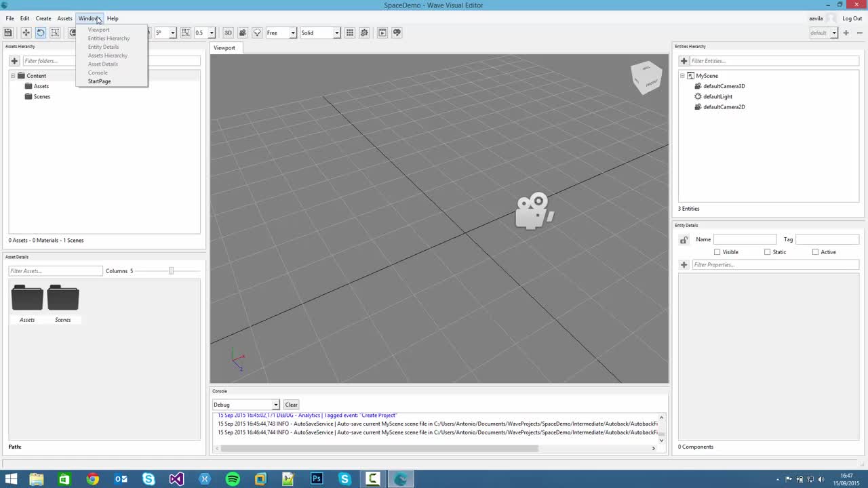Enable the Static checkbox
Viewport: 868px width, 488px height.
click(x=767, y=252)
